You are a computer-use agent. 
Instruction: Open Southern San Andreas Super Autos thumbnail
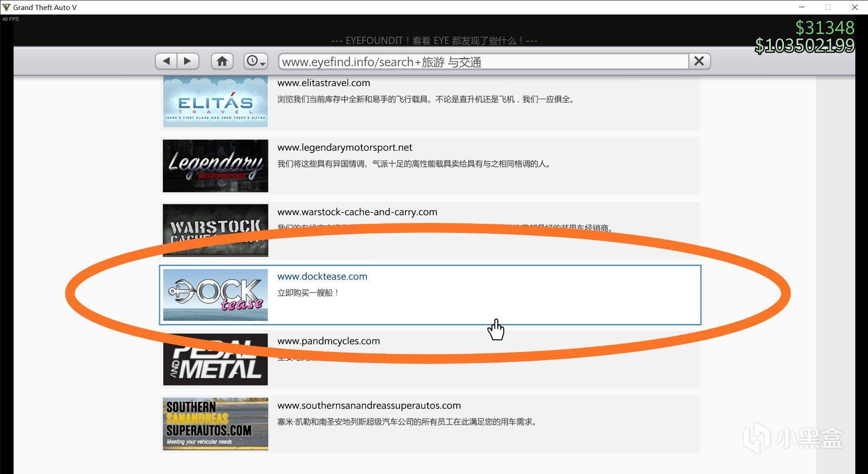tap(215, 424)
